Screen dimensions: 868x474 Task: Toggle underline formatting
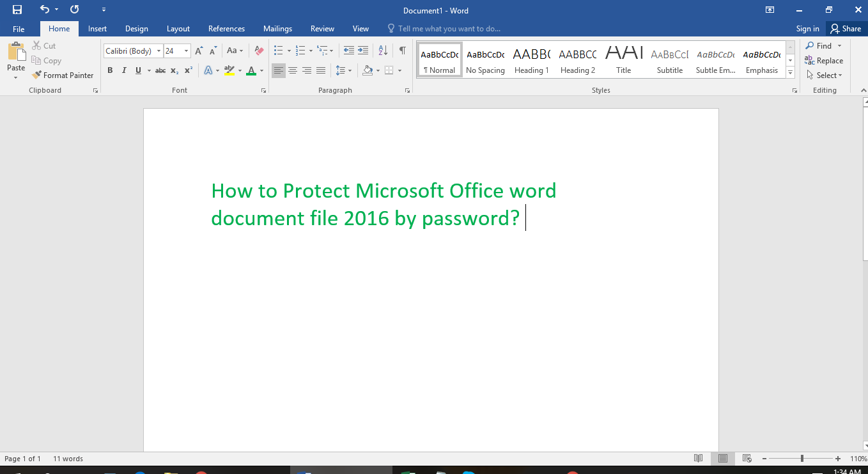pyautogui.click(x=137, y=70)
